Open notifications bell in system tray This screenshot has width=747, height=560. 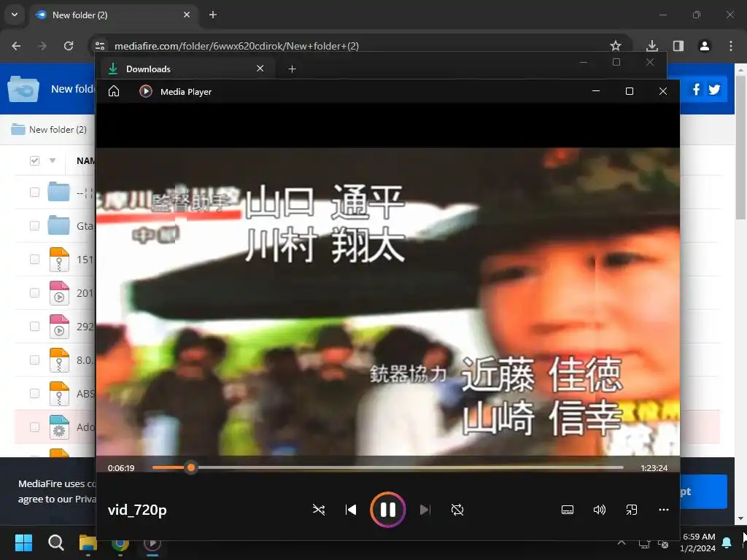coord(727,542)
